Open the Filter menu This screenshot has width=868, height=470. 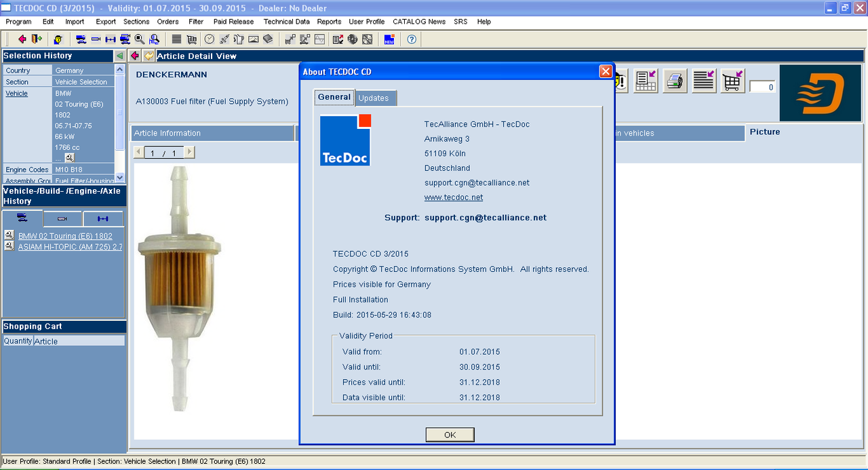pyautogui.click(x=196, y=22)
